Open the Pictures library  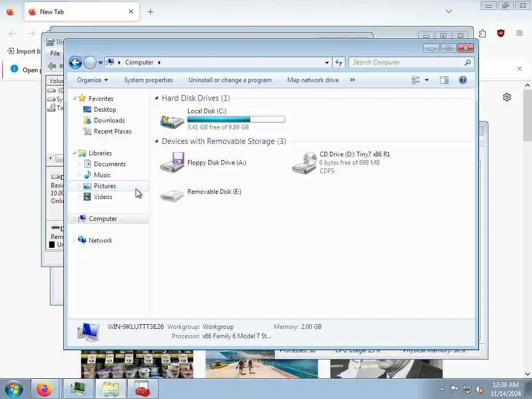(x=104, y=186)
